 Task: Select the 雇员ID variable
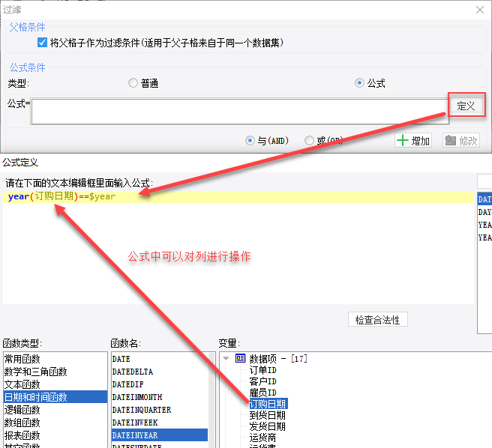coord(263,393)
